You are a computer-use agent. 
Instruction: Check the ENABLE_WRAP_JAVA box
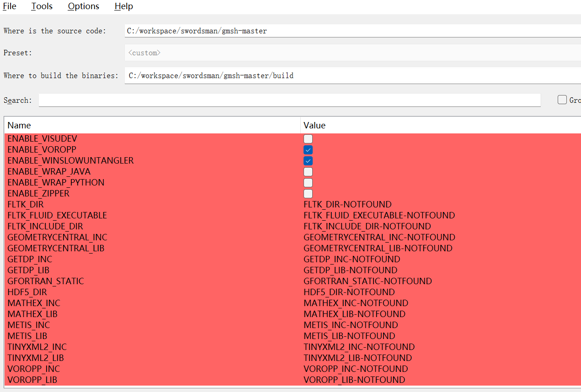tap(308, 172)
